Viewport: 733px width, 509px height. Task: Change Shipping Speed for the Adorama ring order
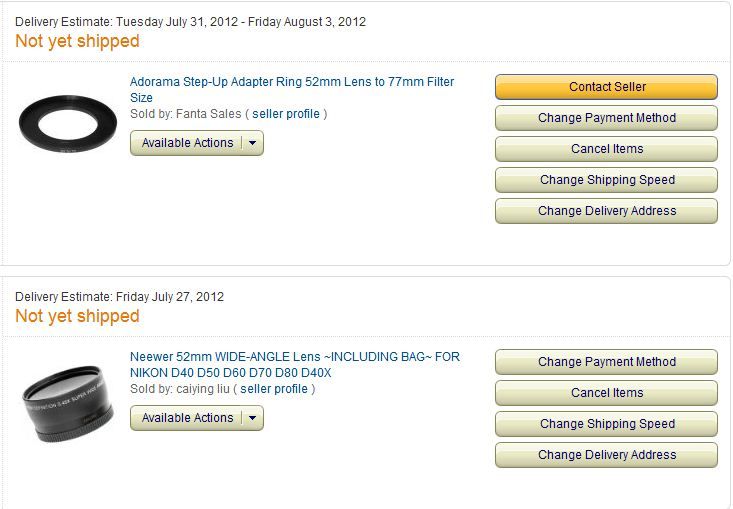coord(606,180)
